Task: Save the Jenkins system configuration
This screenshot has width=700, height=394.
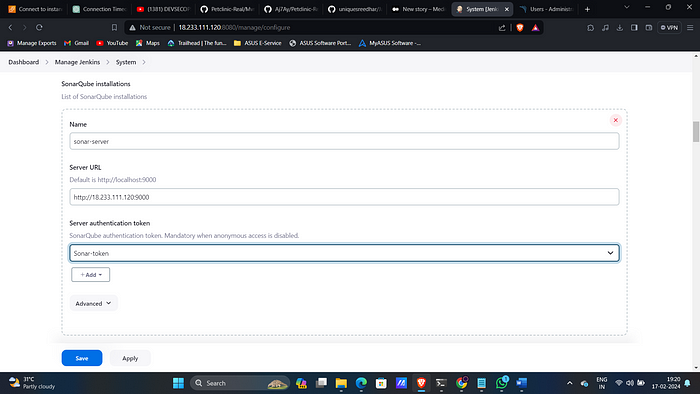Action: click(x=82, y=358)
